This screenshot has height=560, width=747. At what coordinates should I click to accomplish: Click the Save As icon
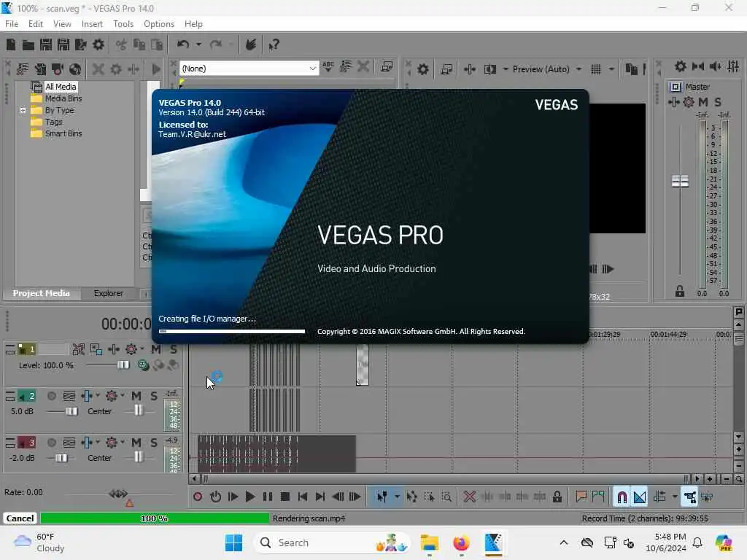tap(63, 44)
